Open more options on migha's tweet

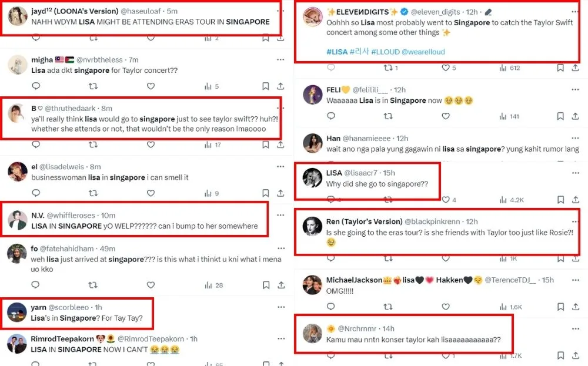pos(280,59)
